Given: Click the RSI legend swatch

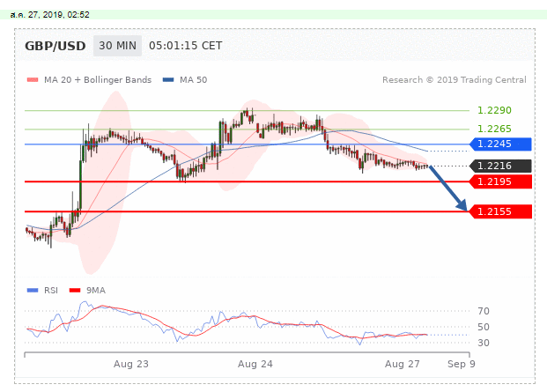Looking at the screenshot, I should coord(33,290).
